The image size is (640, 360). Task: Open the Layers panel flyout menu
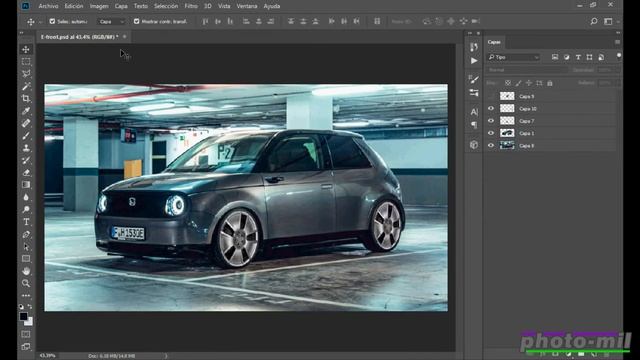[x=617, y=42]
